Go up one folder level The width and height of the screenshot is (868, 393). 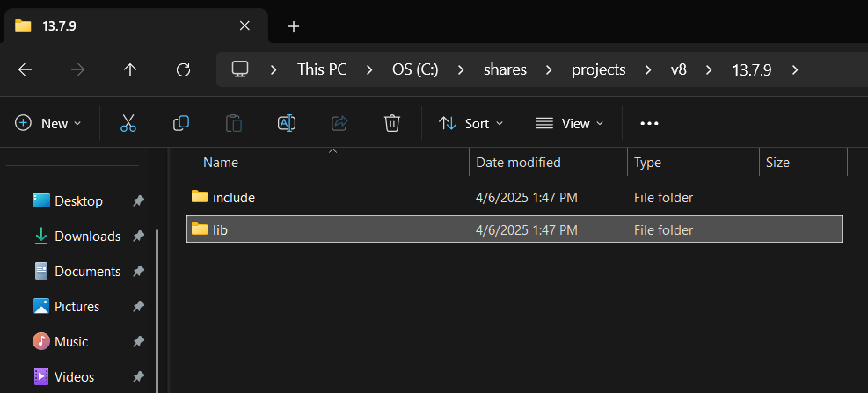pos(130,70)
